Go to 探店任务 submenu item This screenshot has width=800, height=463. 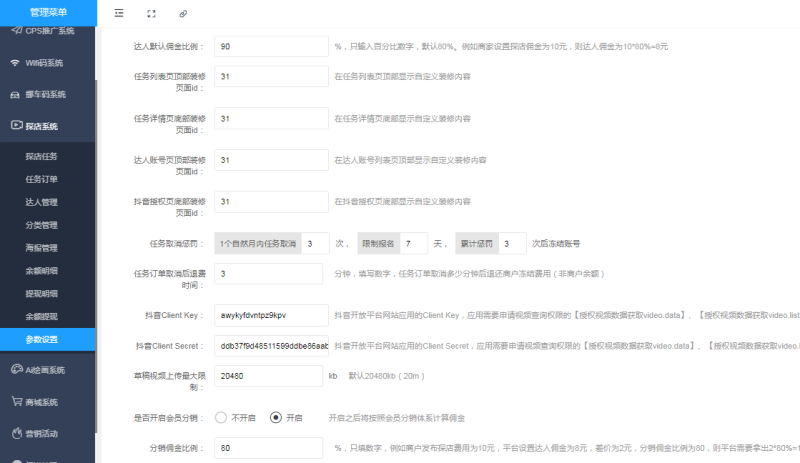(x=42, y=156)
